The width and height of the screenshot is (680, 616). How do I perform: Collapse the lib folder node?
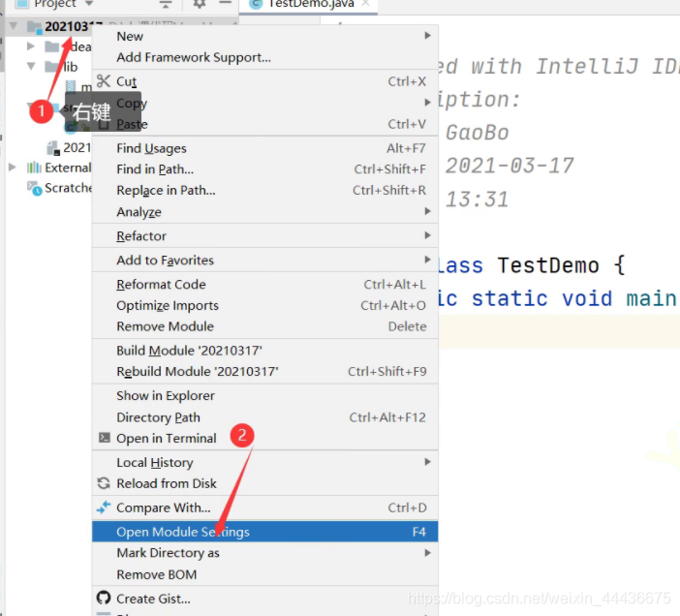[31, 66]
